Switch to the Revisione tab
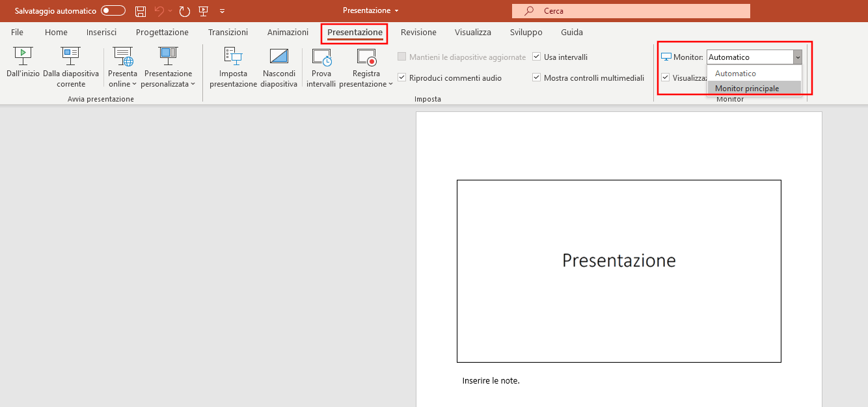The width and height of the screenshot is (868, 407). [418, 33]
